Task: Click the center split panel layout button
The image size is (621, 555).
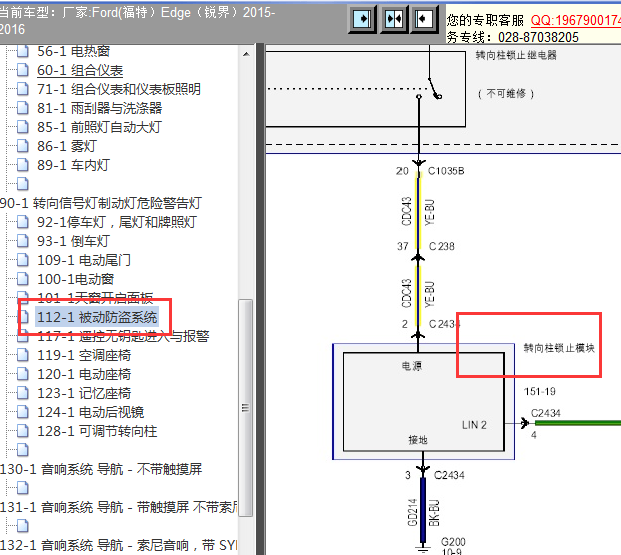Action: (x=393, y=19)
